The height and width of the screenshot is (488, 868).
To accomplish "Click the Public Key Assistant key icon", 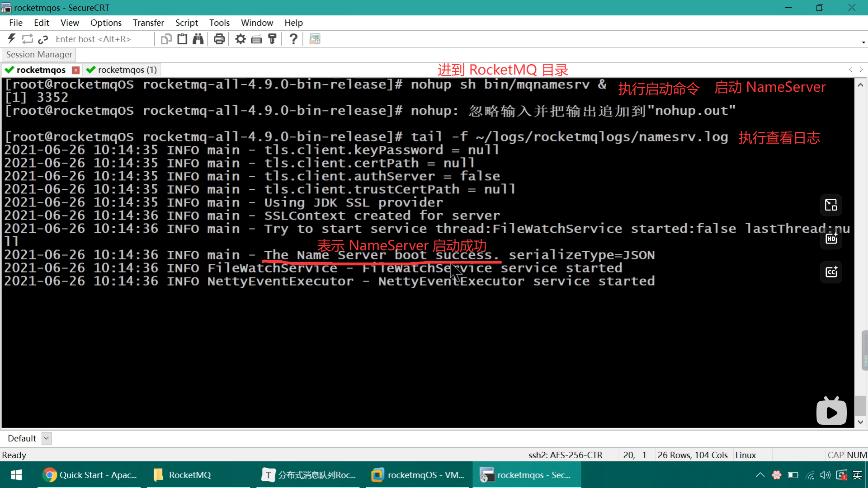I will tap(272, 39).
